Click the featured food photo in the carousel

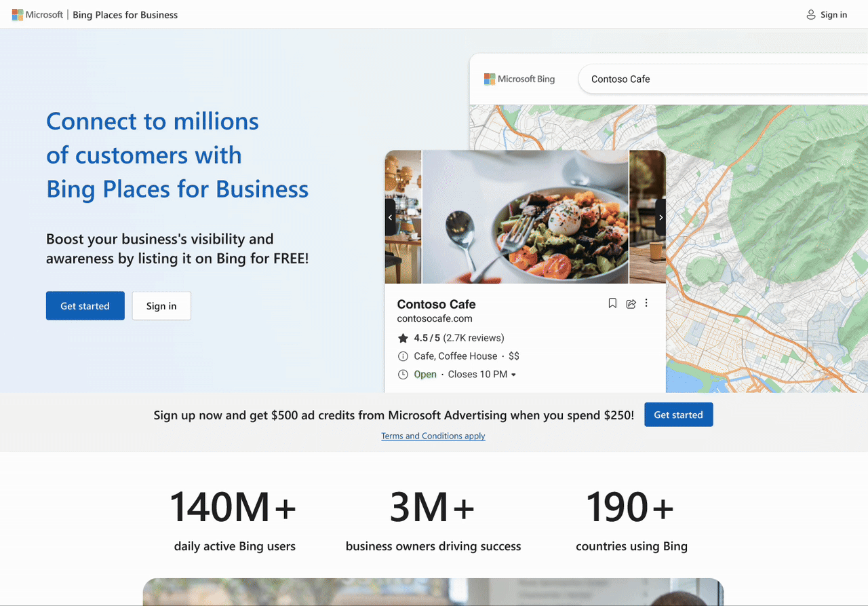pos(525,216)
